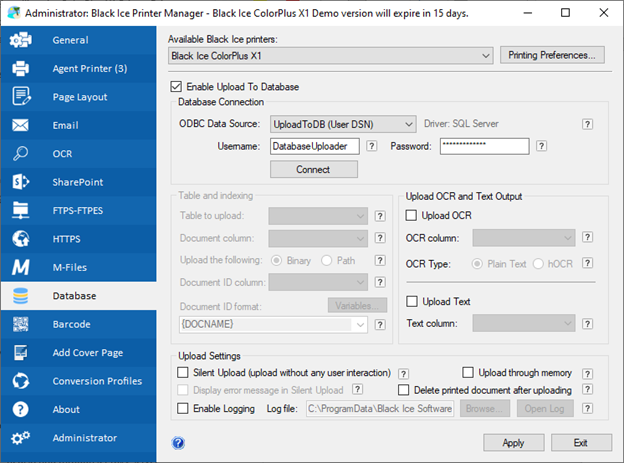Screen dimensions: 624x463
Task: Click the Email envelope icon
Action: (x=20, y=125)
